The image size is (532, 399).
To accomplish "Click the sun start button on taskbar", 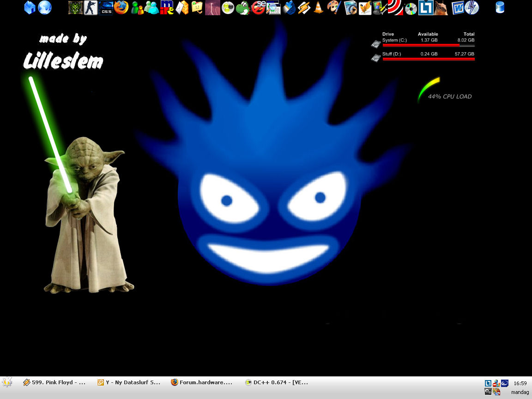I will (x=7, y=382).
